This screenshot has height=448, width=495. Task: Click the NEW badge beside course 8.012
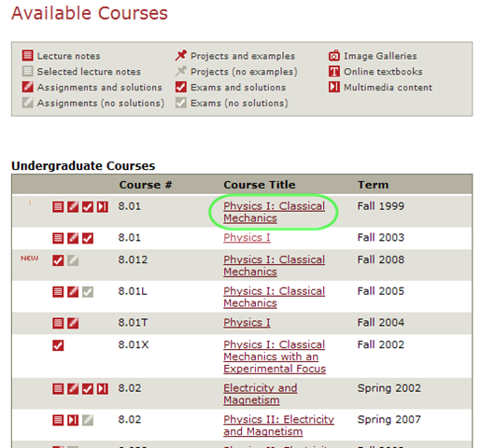(x=30, y=259)
